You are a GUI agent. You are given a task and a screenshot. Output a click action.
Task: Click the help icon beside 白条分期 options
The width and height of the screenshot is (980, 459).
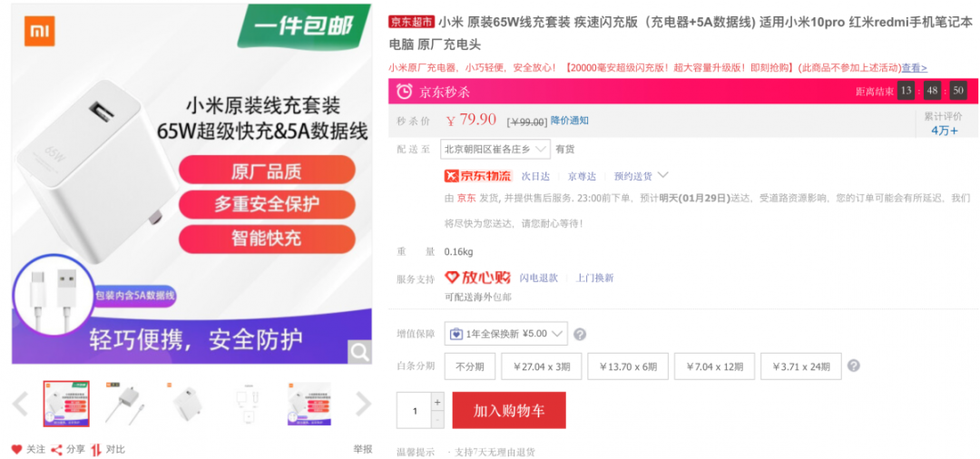[x=853, y=366]
